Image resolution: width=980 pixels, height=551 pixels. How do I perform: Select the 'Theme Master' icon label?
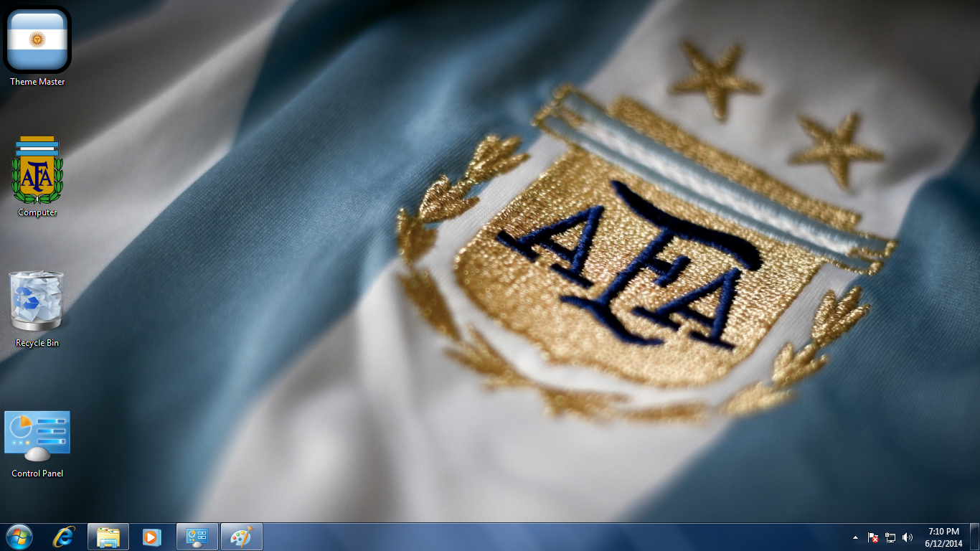37,82
